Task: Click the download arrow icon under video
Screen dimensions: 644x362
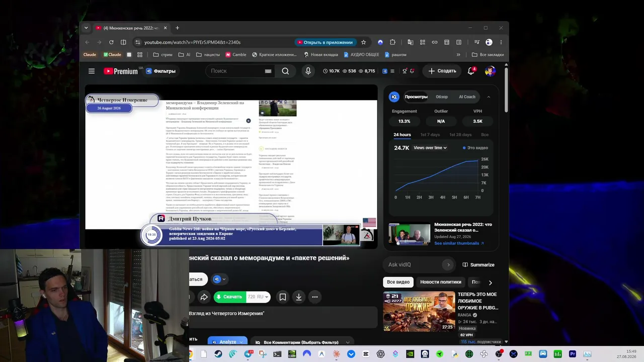Action: point(299,297)
